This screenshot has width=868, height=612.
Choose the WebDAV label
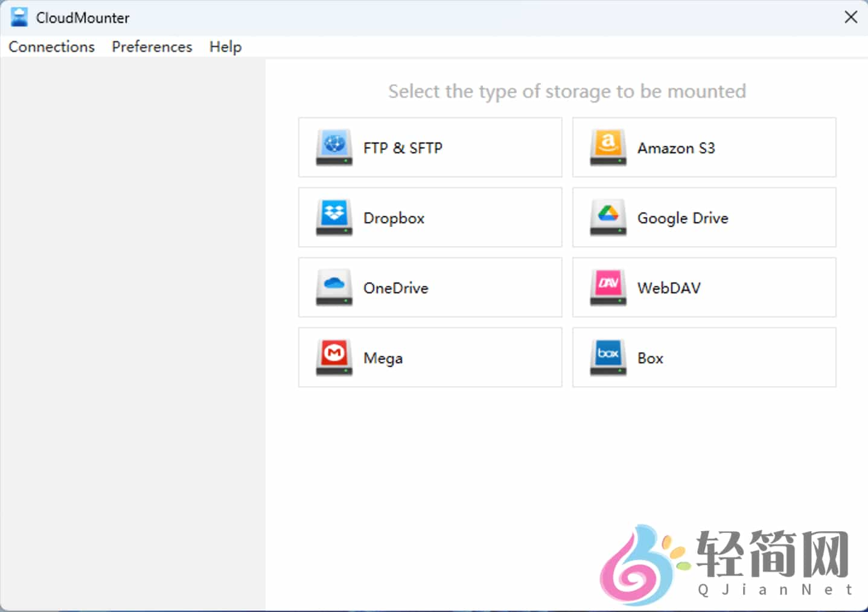tap(669, 288)
